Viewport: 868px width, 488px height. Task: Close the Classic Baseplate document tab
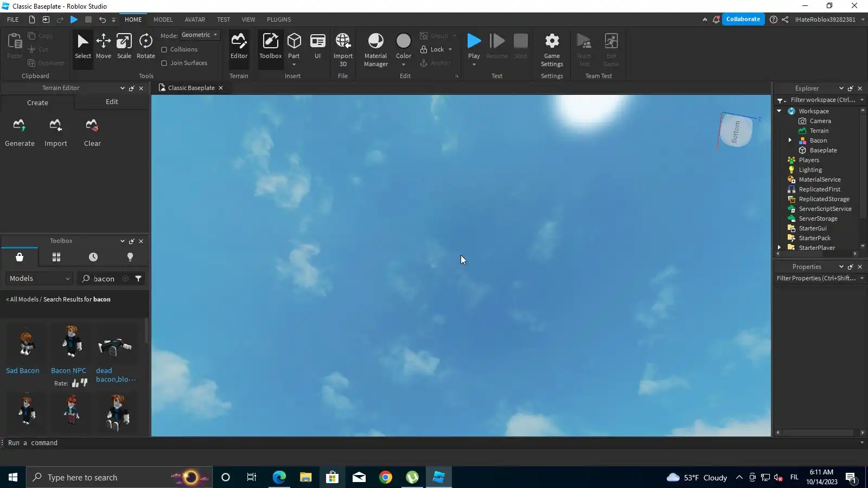tap(221, 88)
